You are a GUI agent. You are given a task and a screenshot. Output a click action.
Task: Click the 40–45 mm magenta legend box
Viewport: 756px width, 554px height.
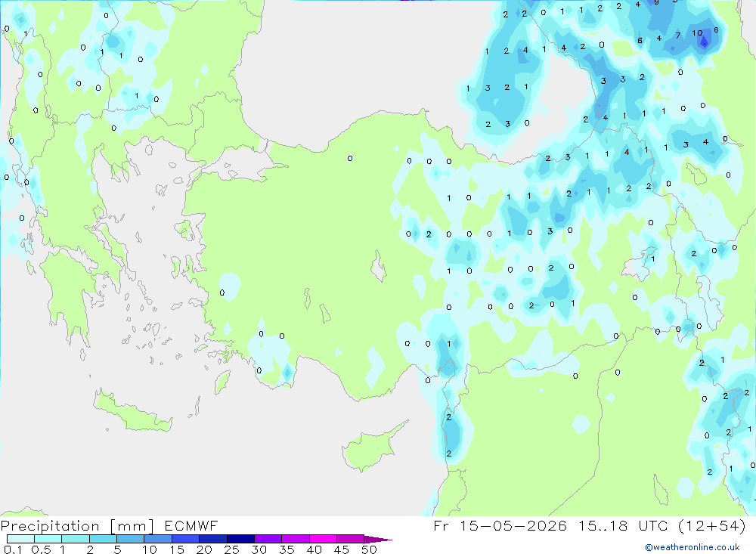point(323,539)
